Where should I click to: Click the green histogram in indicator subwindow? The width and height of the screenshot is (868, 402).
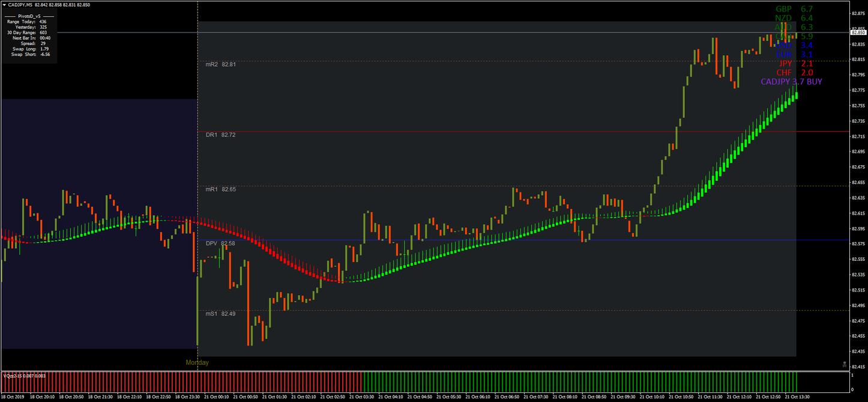pos(579,381)
